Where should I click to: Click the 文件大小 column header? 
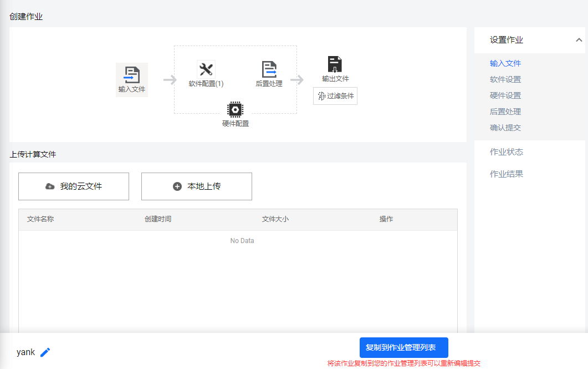275,219
